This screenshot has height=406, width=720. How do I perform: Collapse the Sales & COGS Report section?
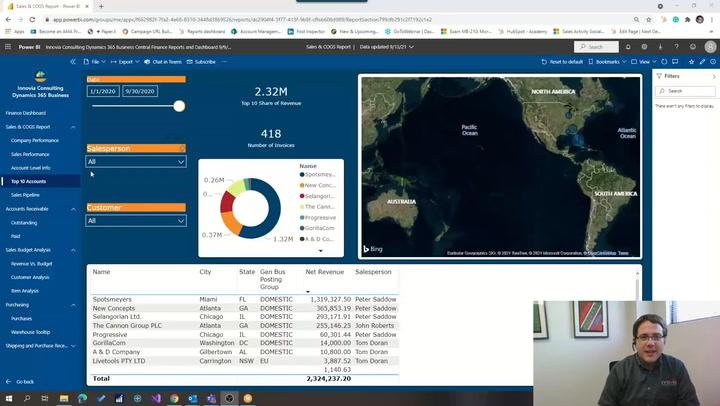tap(73, 127)
